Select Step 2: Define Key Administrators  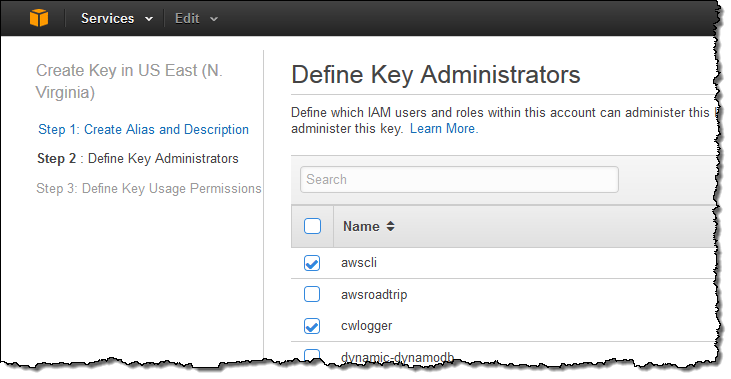click(138, 158)
